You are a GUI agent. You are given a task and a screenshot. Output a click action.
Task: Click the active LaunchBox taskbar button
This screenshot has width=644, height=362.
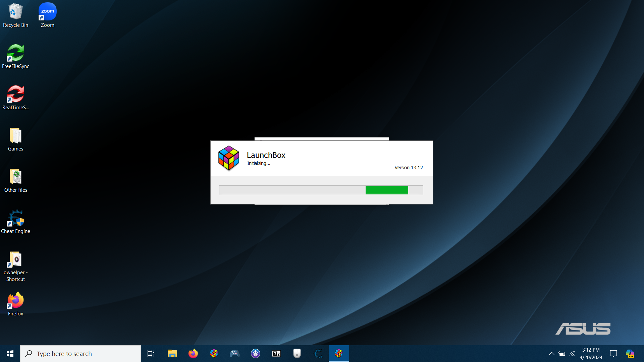[x=339, y=354]
